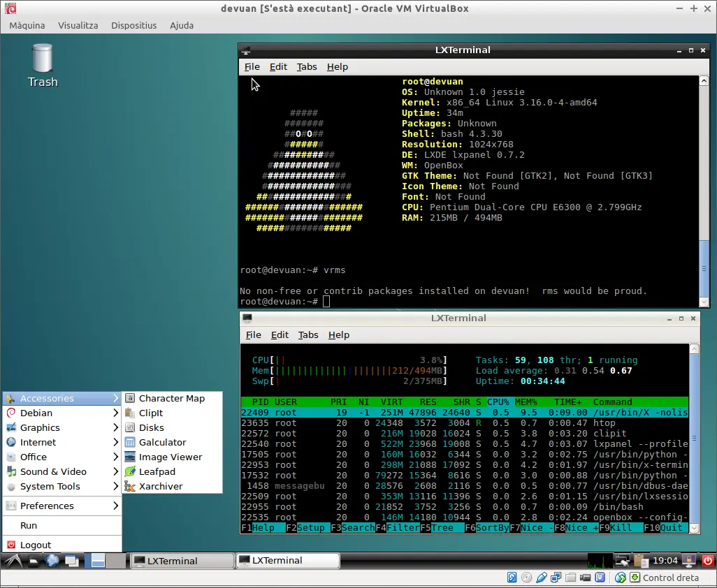The height and width of the screenshot is (588, 717).
Task: Open network manager tray icon
Action: (622, 561)
